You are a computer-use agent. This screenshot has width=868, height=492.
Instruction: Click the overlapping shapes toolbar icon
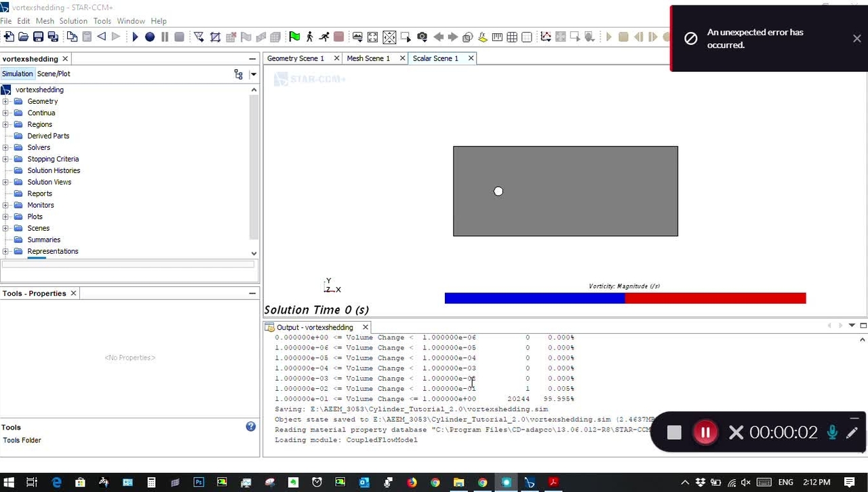(x=468, y=37)
